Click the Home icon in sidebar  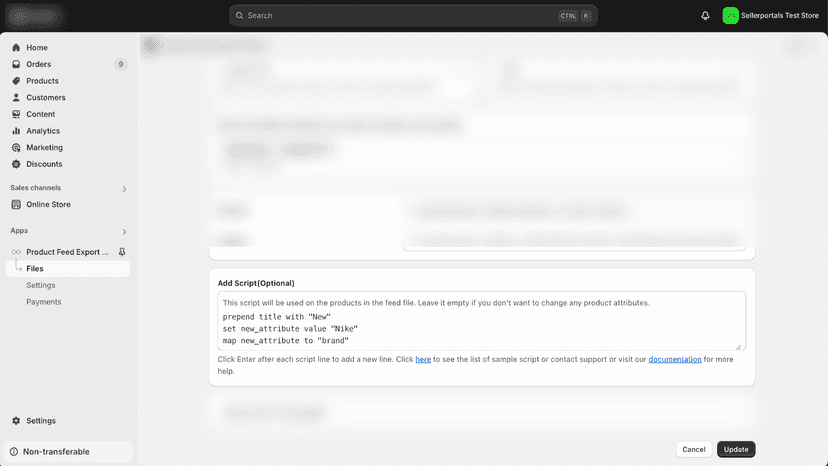[x=16, y=48]
